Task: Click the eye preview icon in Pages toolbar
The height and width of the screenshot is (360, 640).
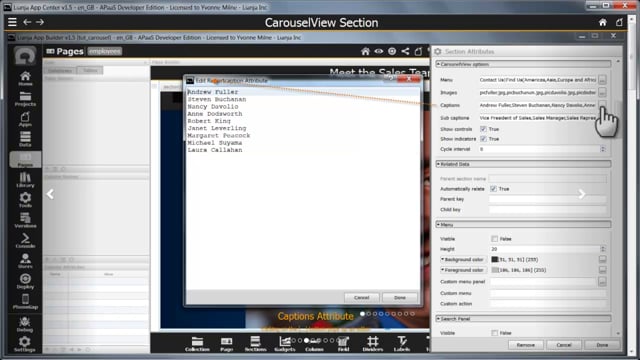Action: click(379, 51)
